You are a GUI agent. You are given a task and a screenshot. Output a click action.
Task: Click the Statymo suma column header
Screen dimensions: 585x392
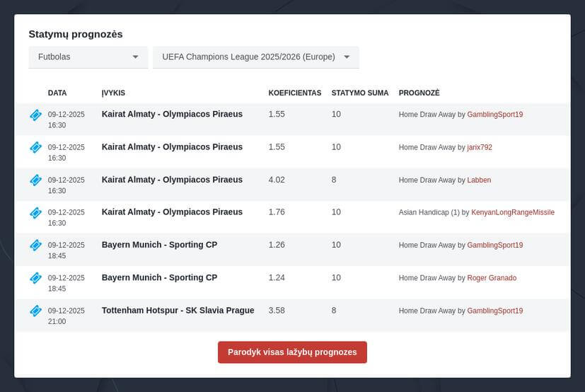coord(359,93)
